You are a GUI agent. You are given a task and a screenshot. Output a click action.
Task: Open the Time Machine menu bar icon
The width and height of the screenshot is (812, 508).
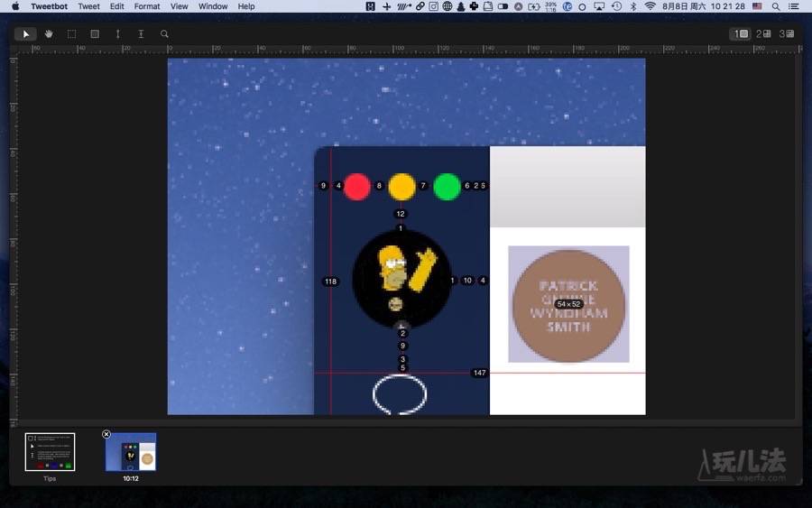pyautogui.click(x=616, y=6)
